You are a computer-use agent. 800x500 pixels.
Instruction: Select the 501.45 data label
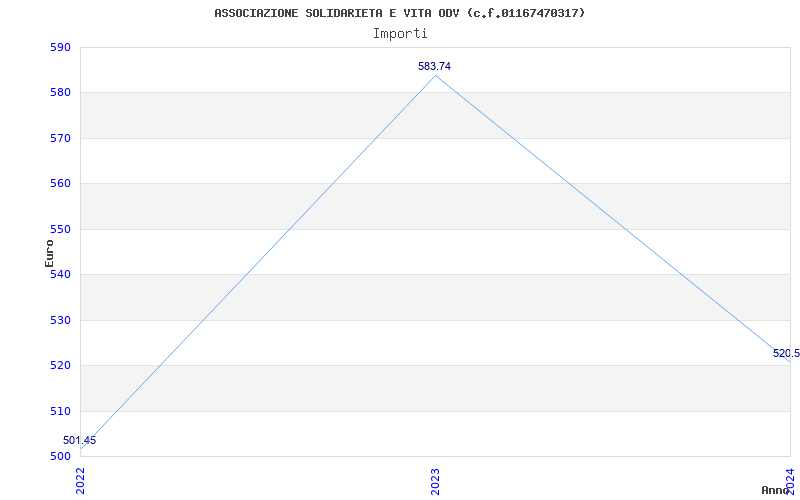(x=80, y=440)
